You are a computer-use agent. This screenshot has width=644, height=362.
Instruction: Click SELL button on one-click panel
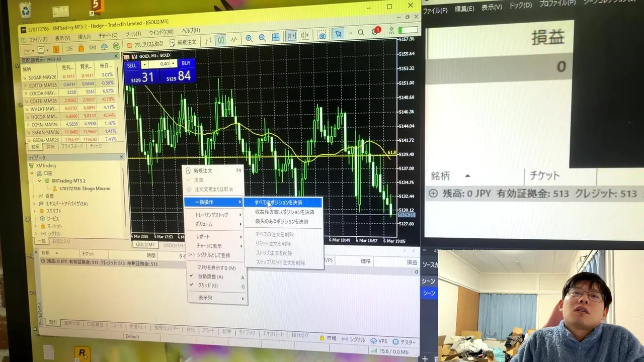coord(132,65)
